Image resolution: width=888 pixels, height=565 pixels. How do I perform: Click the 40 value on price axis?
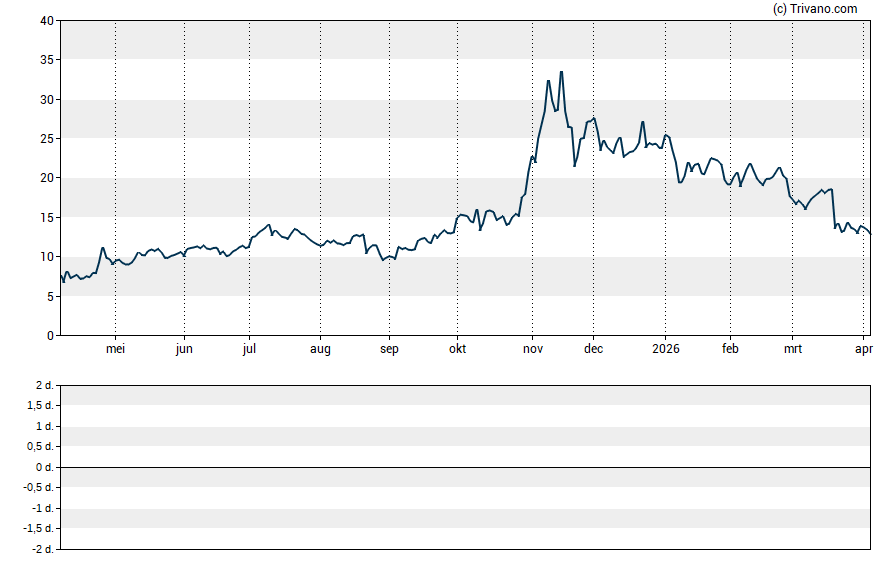pyautogui.click(x=47, y=21)
